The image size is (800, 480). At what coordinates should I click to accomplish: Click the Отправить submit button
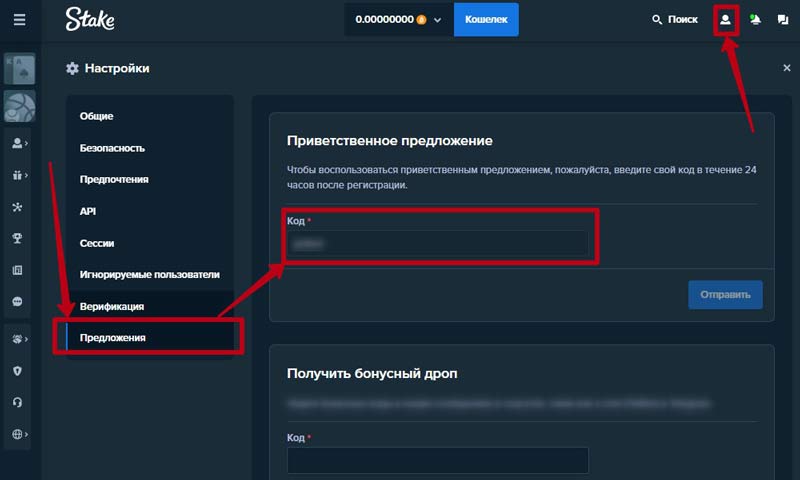tap(725, 294)
